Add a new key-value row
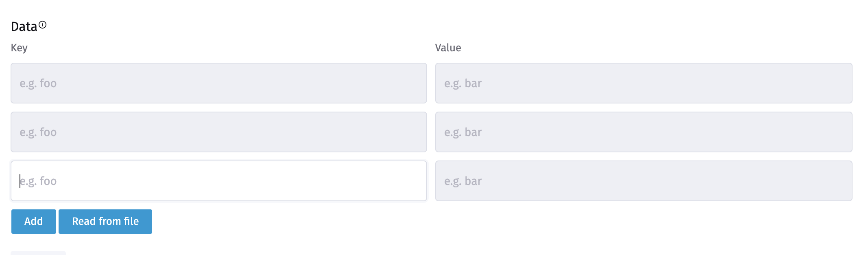 pyautogui.click(x=33, y=221)
